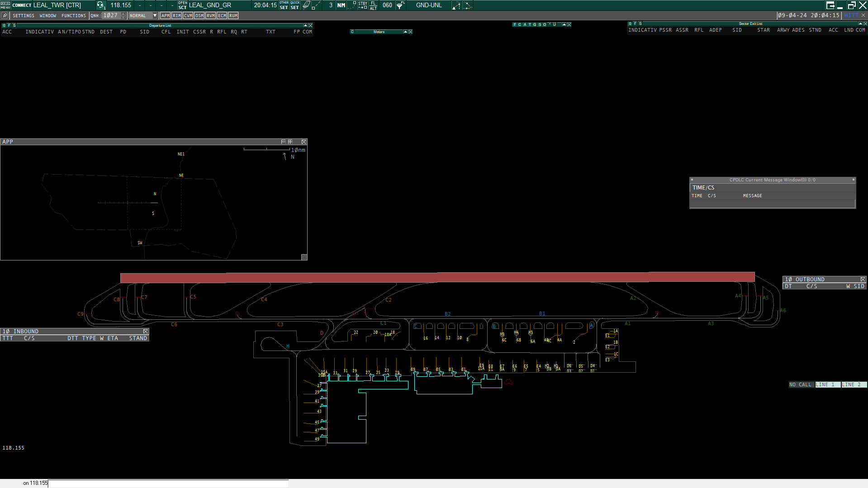The width and height of the screenshot is (868, 488).
Task: Click the QUICK SET button
Action: pos(295,5)
